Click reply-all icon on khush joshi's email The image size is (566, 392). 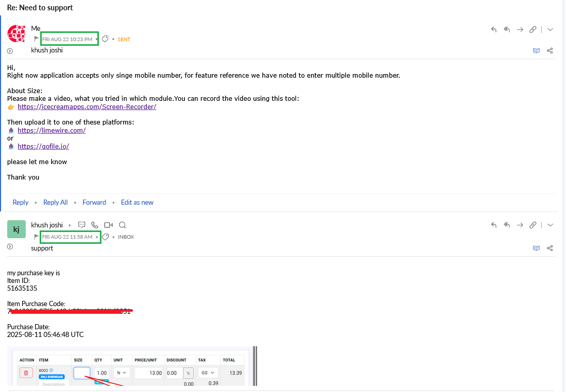point(507,225)
